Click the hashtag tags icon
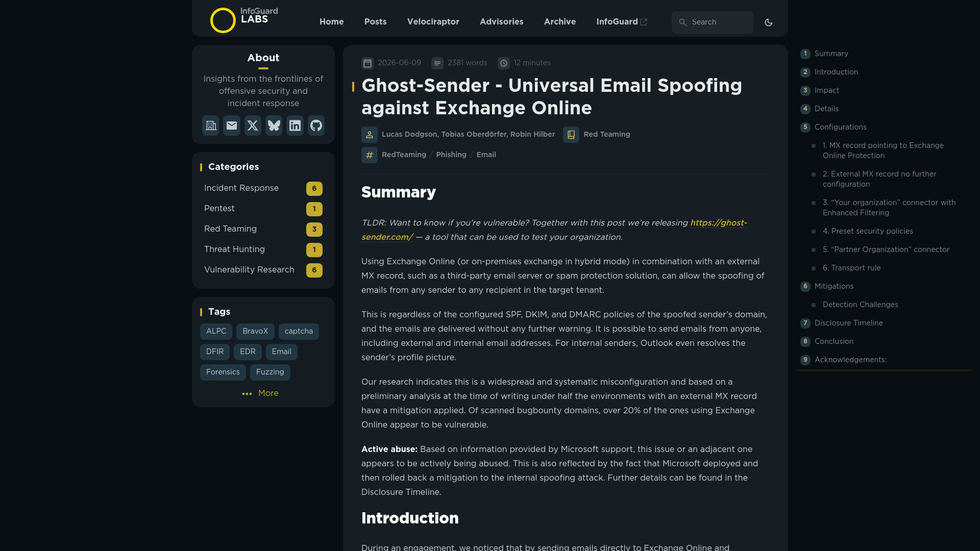980x551 pixels. (x=370, y=155)
